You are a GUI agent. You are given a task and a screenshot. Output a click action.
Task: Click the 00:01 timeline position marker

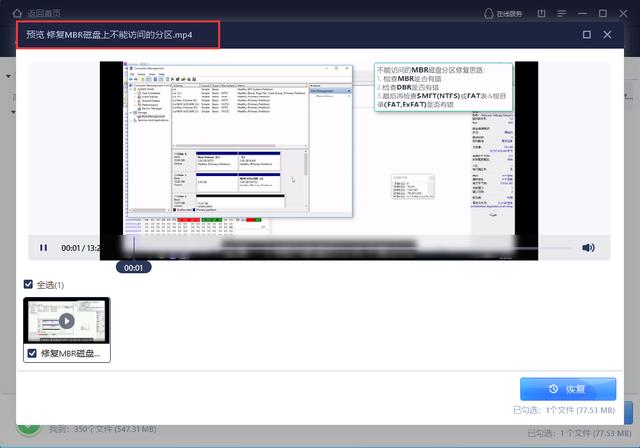point(133,267)
